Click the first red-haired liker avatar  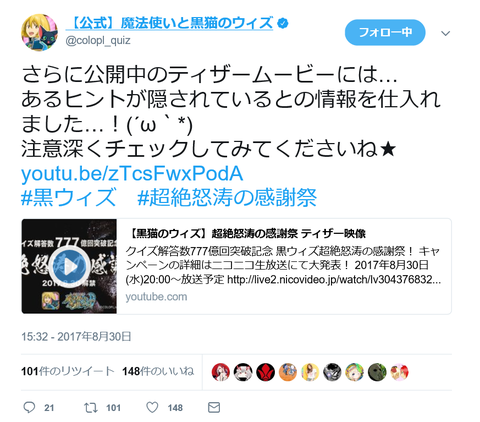(x=221, y=372)
